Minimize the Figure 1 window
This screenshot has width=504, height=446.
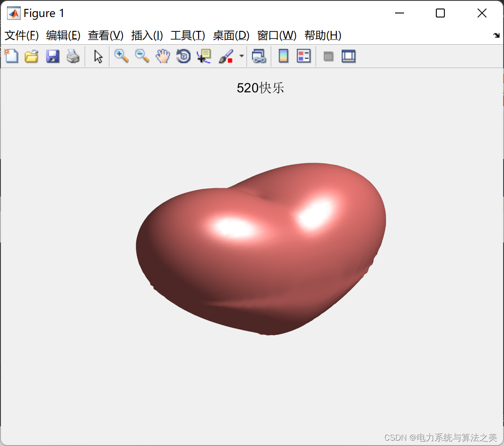399,13
